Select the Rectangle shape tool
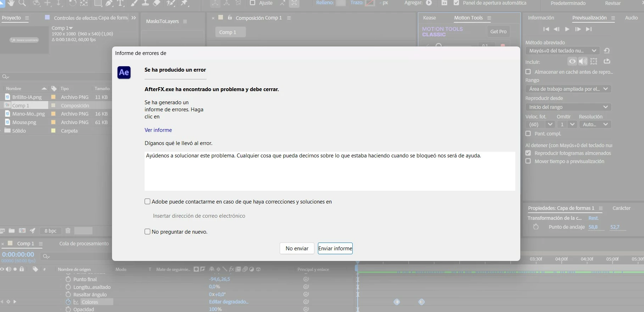 (x=98, y=3)
